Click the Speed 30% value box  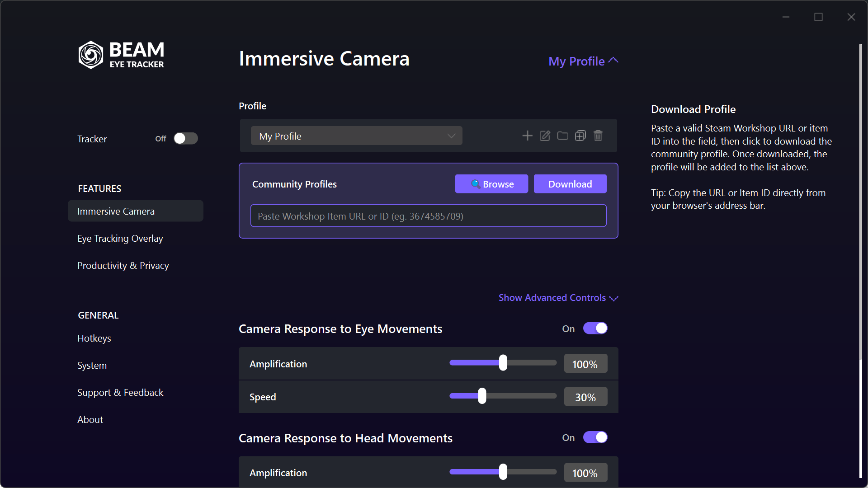pyautogui.click(x=585, y=397)
